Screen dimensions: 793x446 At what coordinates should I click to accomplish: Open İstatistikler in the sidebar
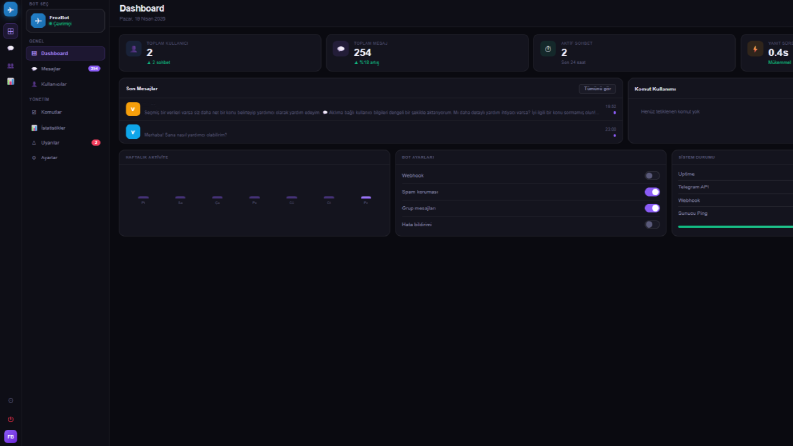pos(65,128)
